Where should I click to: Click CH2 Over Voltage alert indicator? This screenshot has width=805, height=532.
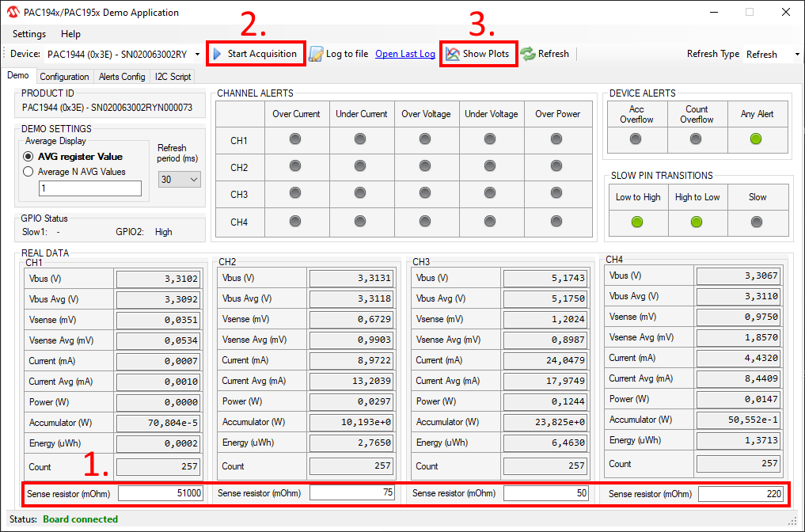tap(425, 166)
